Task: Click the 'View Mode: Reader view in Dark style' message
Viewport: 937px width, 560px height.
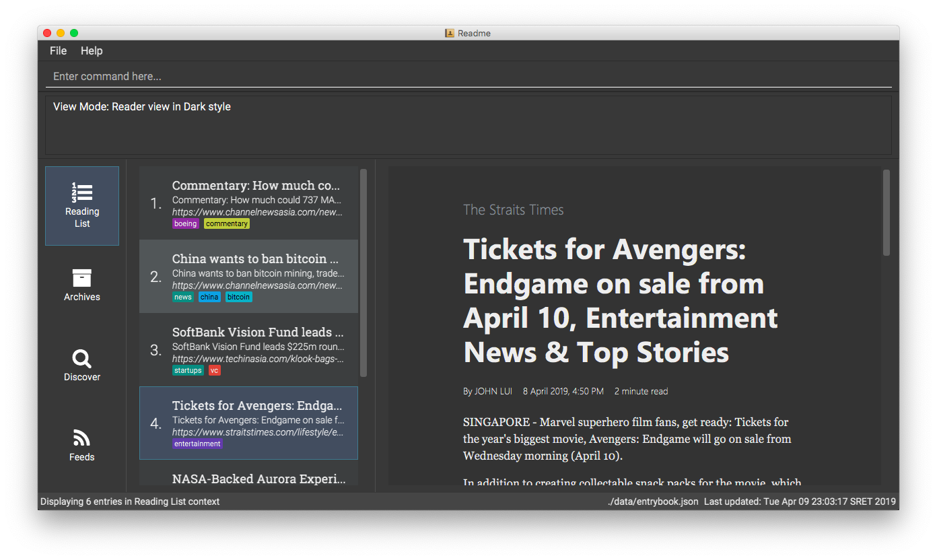Action: (x=142, y=106)
